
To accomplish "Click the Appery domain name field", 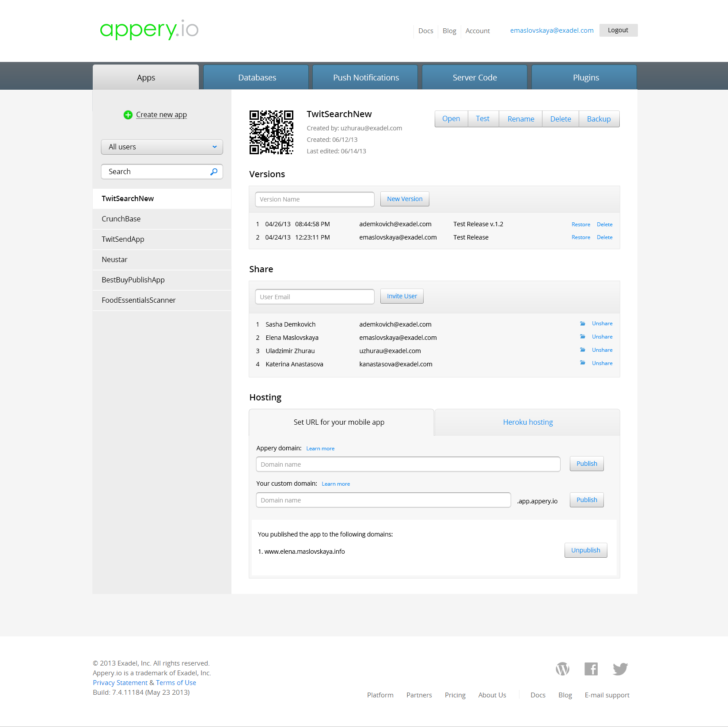I will click(408, 464).
